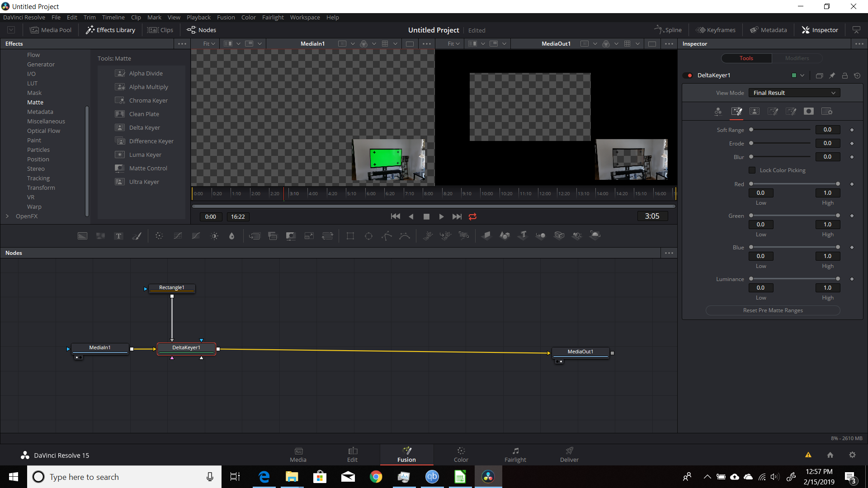Stop playback

[426, 216]
